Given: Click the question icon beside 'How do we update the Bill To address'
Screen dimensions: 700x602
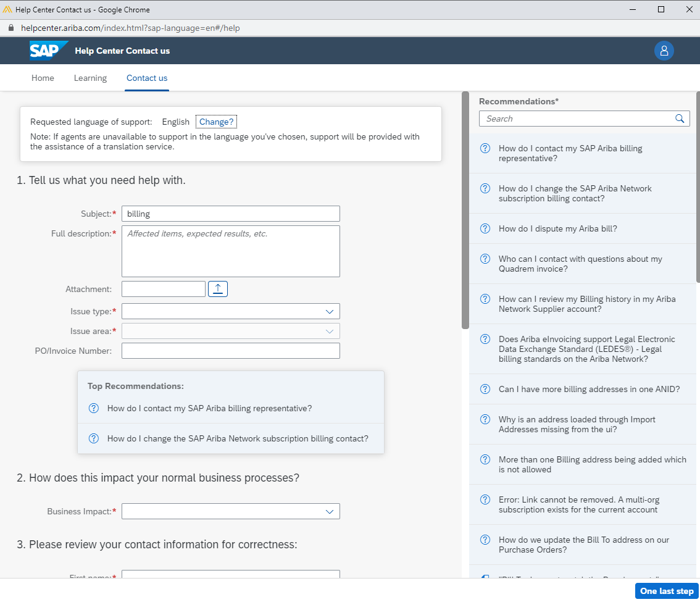Looking at the screenshot, I should [485, 540].
